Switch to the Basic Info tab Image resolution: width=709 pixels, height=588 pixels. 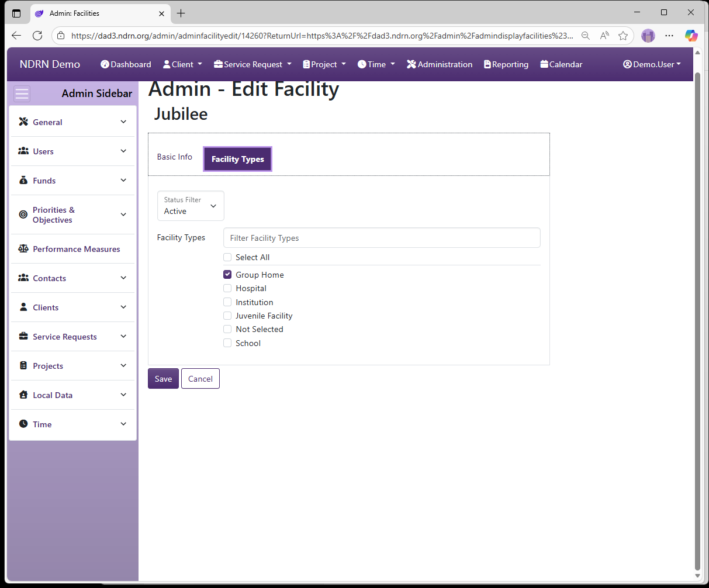(x=175, y=157)
